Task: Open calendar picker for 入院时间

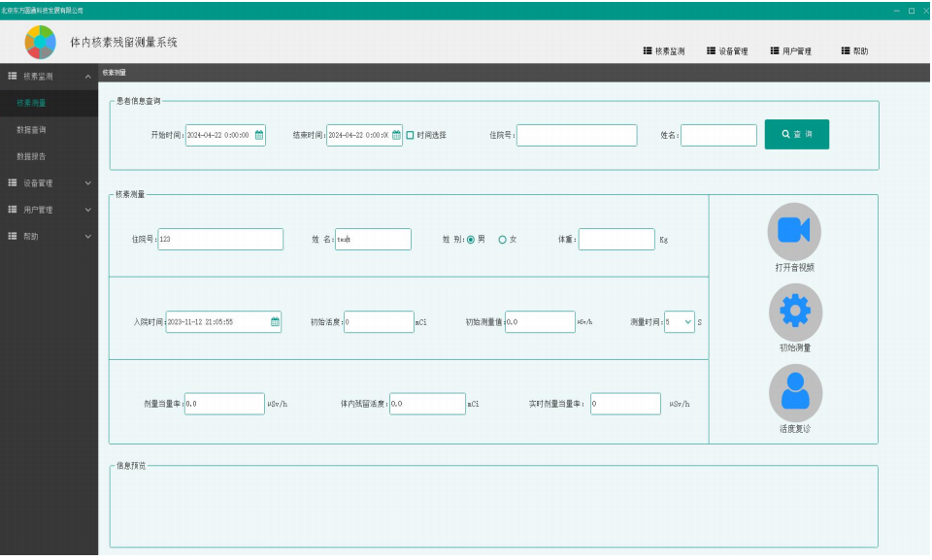Action: tap(275, 321)
